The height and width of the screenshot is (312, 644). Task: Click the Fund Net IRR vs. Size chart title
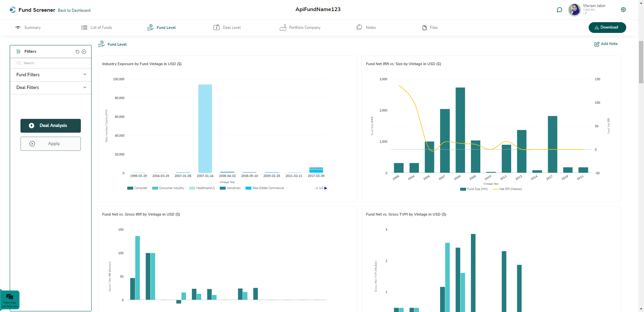coord(404,64)
